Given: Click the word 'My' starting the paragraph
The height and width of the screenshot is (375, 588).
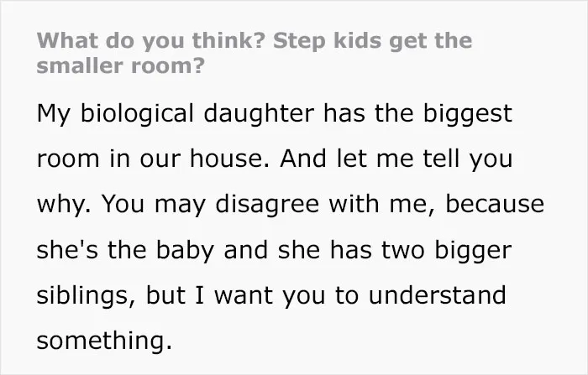Looking at the screenshot, I should tap(53, 113).
